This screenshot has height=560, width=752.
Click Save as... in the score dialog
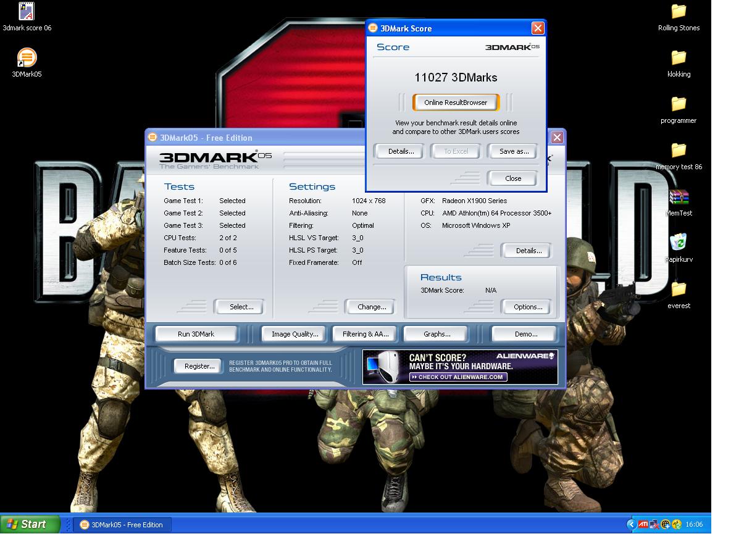pos(514,151)
